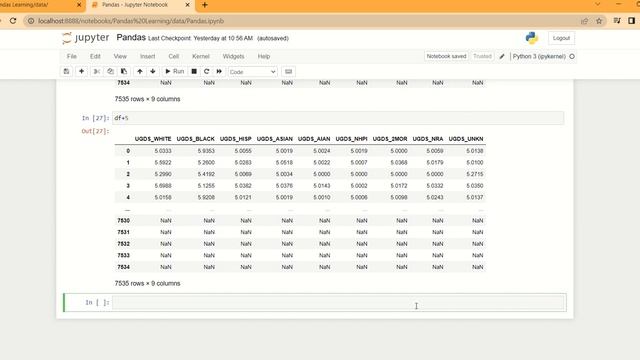Open the cell type dropdown showing Code
Viewport: 640px width, 360px height.
[253, 72]
